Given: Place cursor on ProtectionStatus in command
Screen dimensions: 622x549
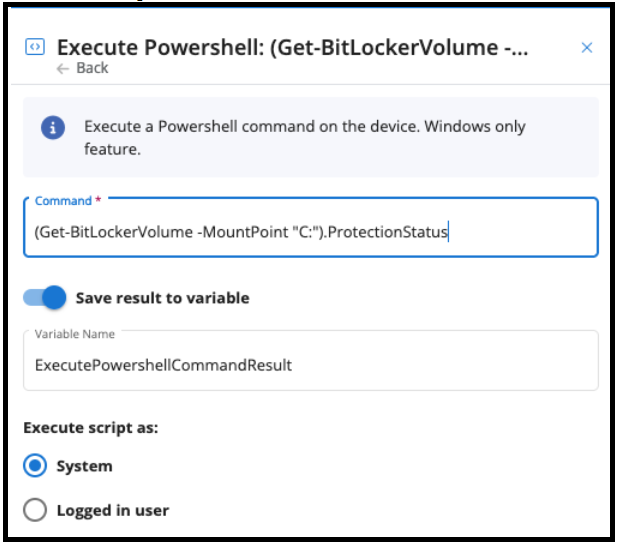Looking at the screenshot, I should coord(388,232).
